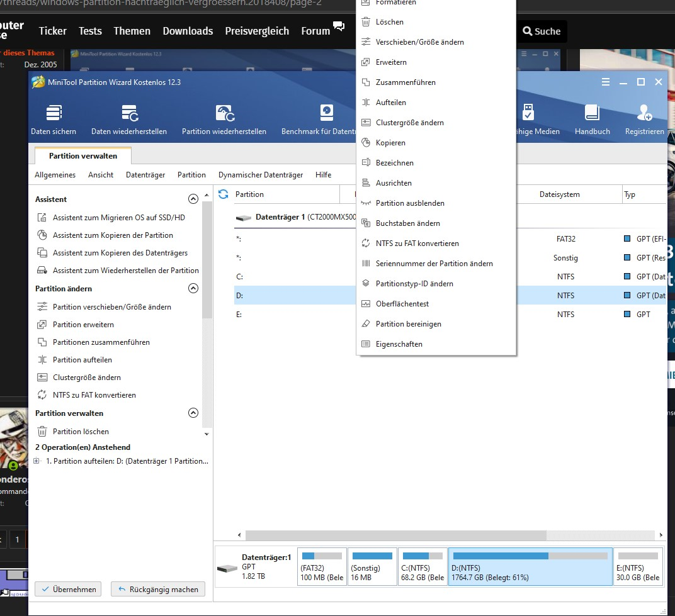The height and width of the screenshot is (616, 675).
Task: Open the Datenträger menu
Action: click(145, 175)
